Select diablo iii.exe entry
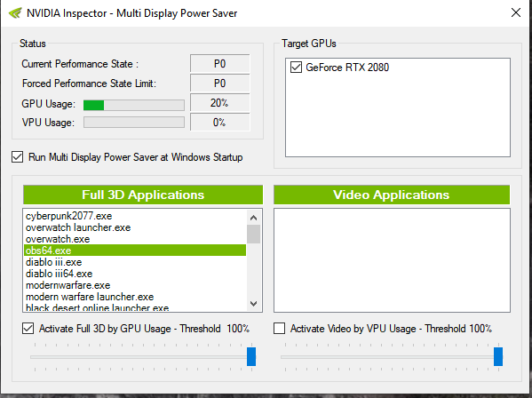This screenshot has height=398, width=532. (x=135, y=262)
